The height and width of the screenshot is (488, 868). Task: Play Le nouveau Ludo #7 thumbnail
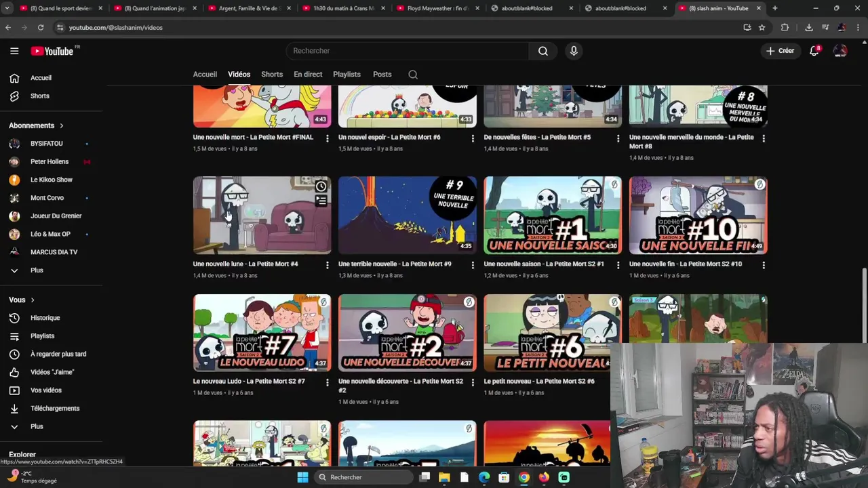pos(262,333)
